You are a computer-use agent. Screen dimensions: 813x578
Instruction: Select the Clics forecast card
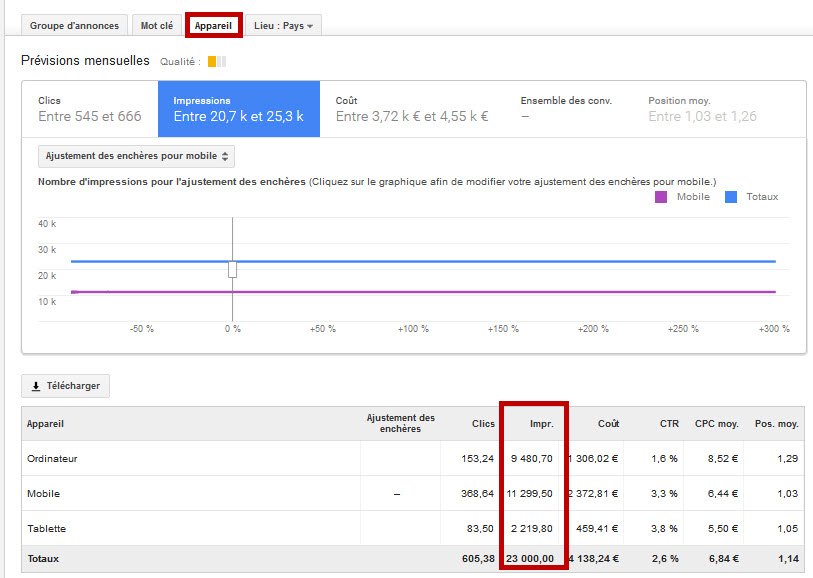point(90,109)
